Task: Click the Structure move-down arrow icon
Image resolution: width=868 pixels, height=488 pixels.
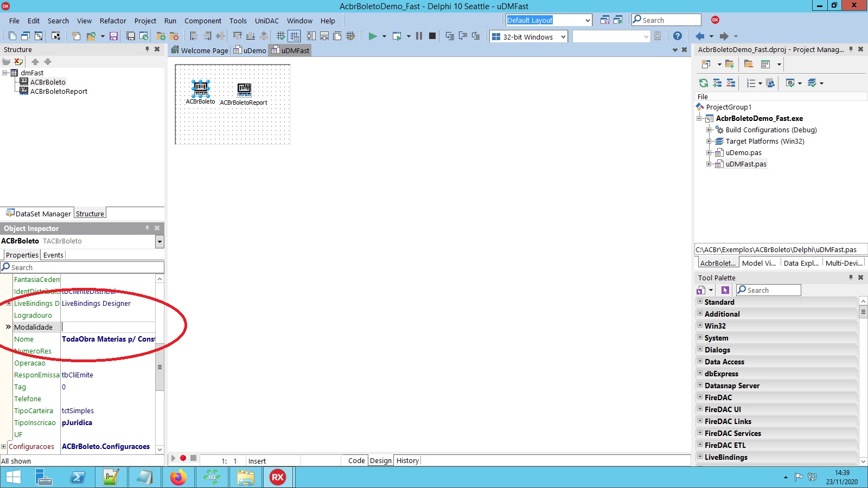Action: 48,62
